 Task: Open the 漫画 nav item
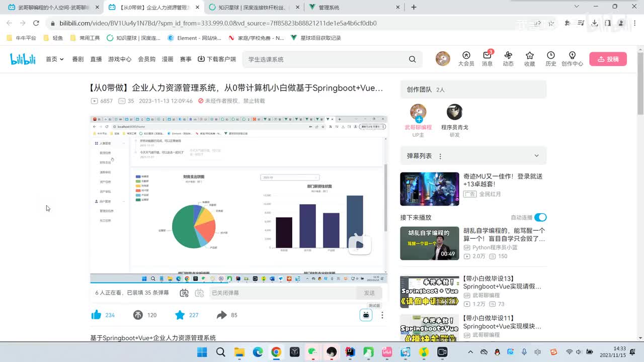pos(168,59)
